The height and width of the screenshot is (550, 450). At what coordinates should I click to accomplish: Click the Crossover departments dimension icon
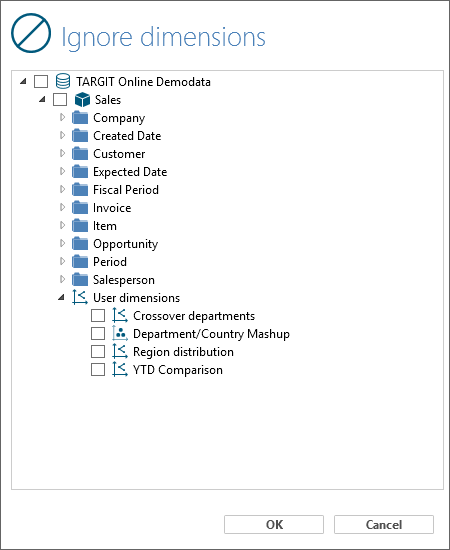click(120, 315)
